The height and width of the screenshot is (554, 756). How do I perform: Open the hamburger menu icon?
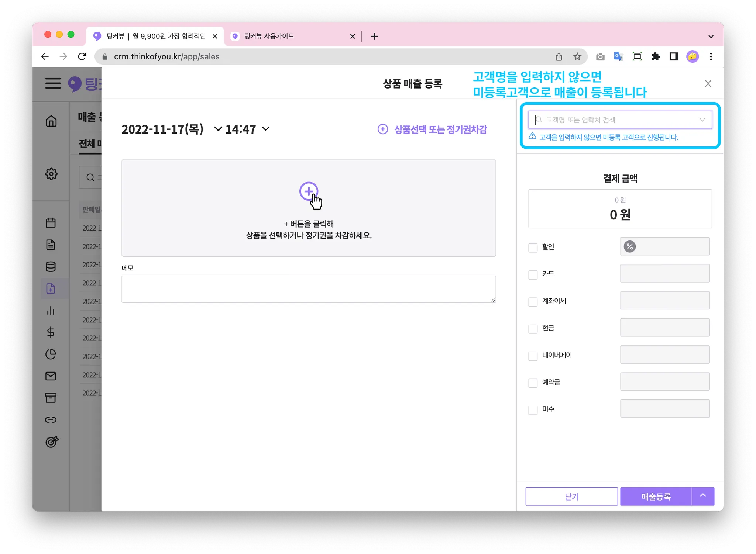53,83
